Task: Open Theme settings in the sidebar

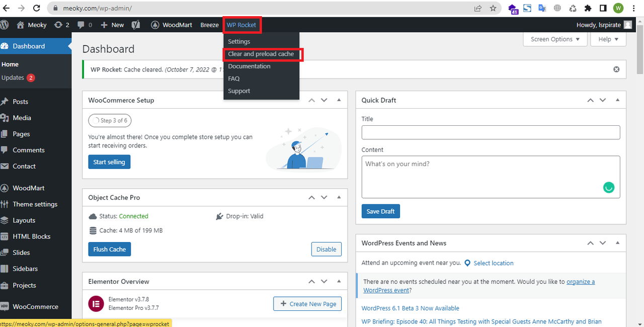Action: [x=35, y=204]
